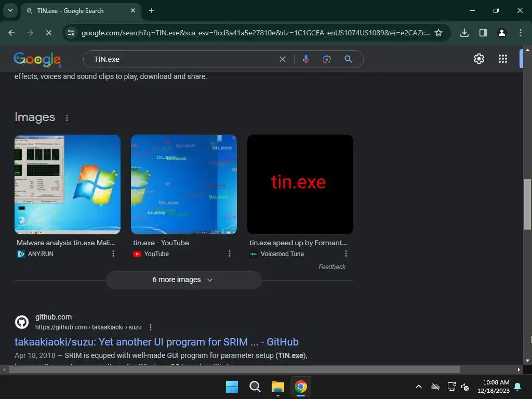Viewport: 532px width, 399px height.
Task: Open the OneDrive cloud tray icon
Action: (x=435, y=387)
